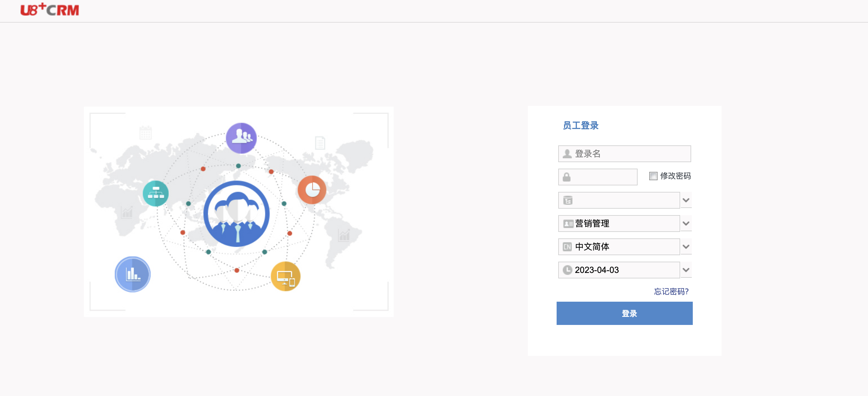
Task: Click the central blue businessmen avatar icon
Action: tap(237, 214)
